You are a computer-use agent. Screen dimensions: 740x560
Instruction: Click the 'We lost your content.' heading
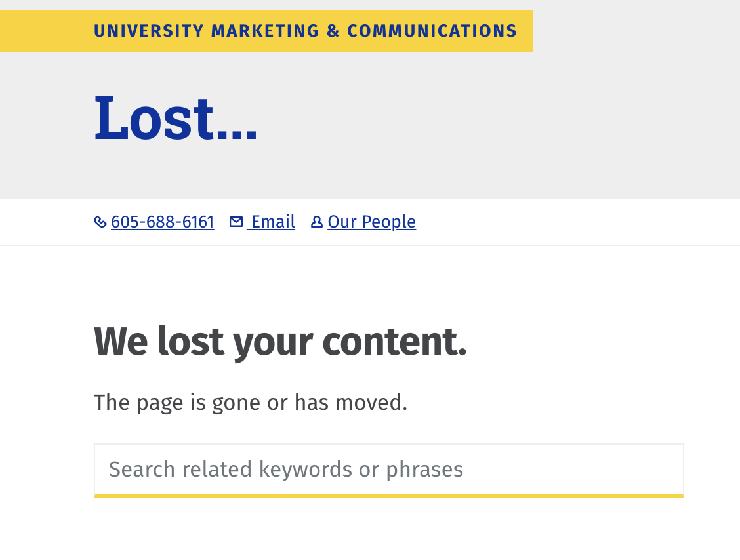coord(280,342)
